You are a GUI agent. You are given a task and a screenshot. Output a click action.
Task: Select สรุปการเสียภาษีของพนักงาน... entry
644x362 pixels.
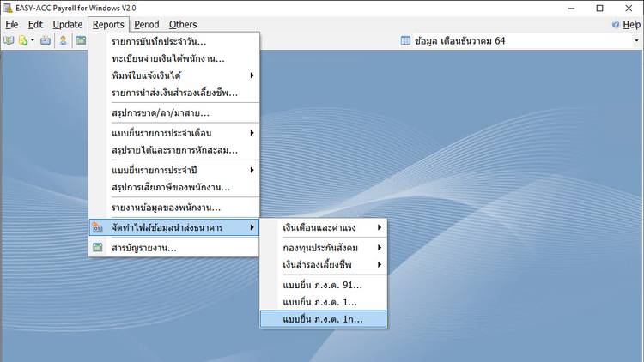tap(174, 188)
